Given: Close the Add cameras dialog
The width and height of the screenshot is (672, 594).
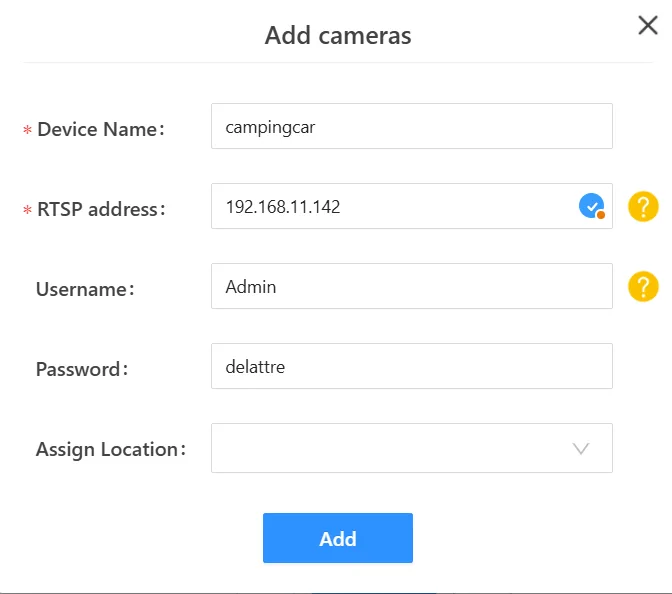Looking at the screenshot, I should pyautogui.click(x=648, y=26).
